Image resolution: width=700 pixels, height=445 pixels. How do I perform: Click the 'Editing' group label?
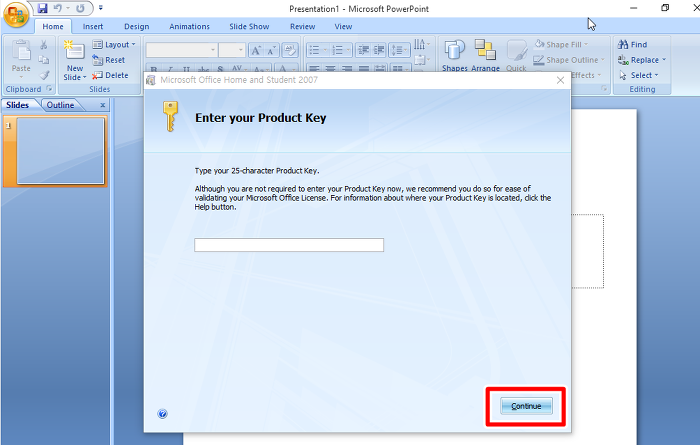(x=642, y=89)
